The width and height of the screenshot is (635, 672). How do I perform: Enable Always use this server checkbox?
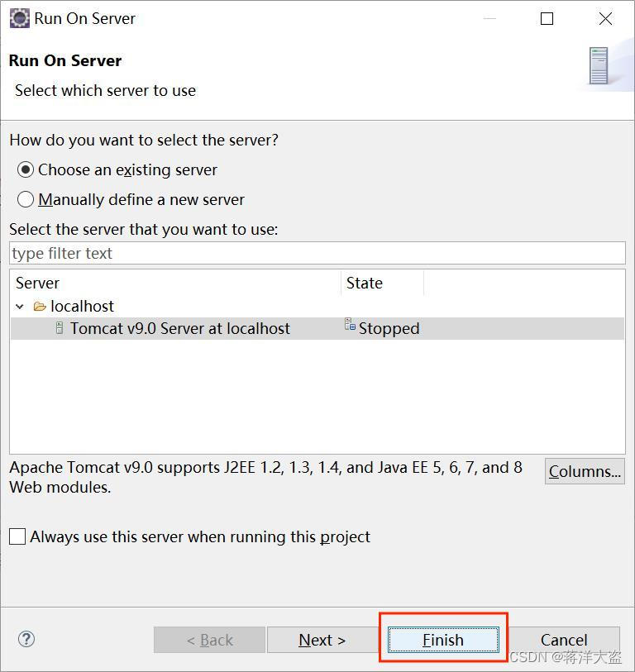click(17, 536)
